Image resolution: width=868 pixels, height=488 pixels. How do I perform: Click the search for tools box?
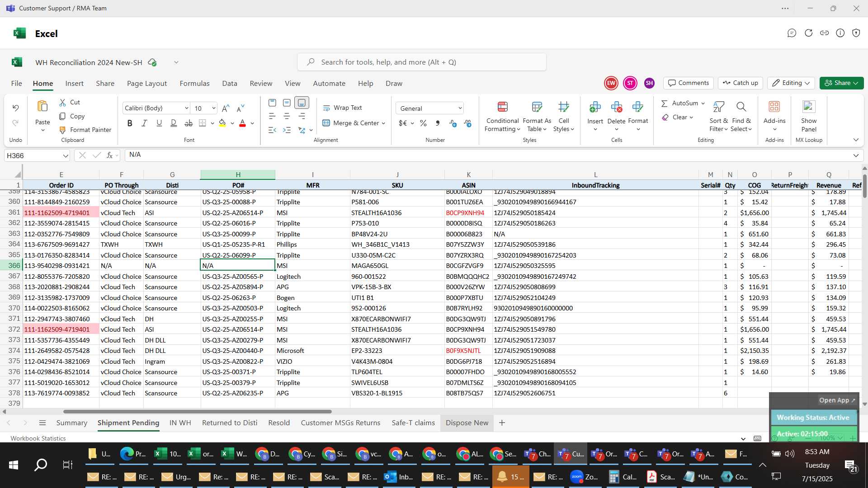pyautogui.click(x=421, y=62)
